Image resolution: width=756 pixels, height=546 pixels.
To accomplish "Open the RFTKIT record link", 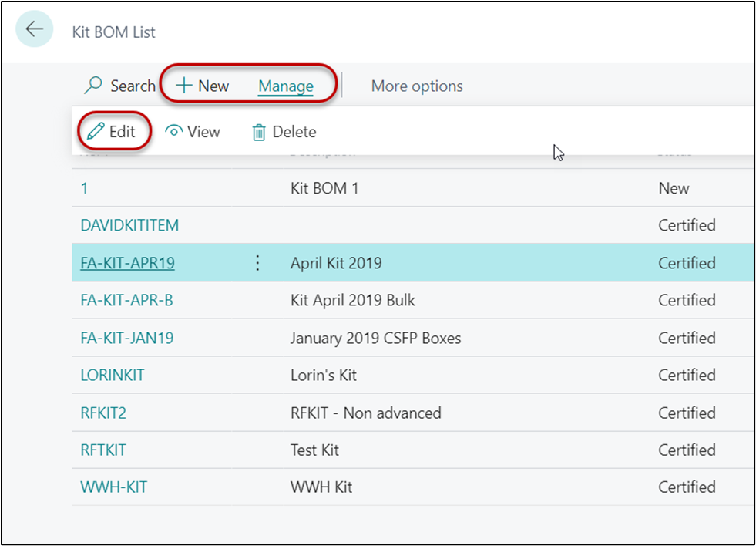I will point(103,450).
